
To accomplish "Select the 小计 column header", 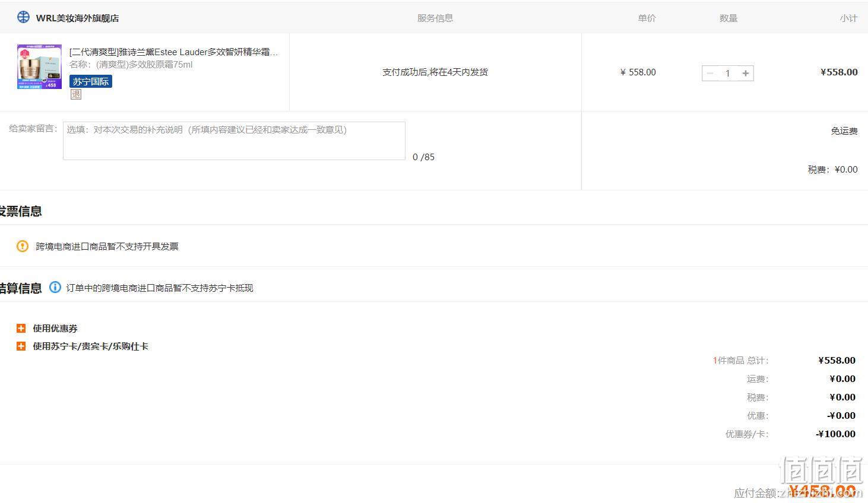I will click(848, 18).
